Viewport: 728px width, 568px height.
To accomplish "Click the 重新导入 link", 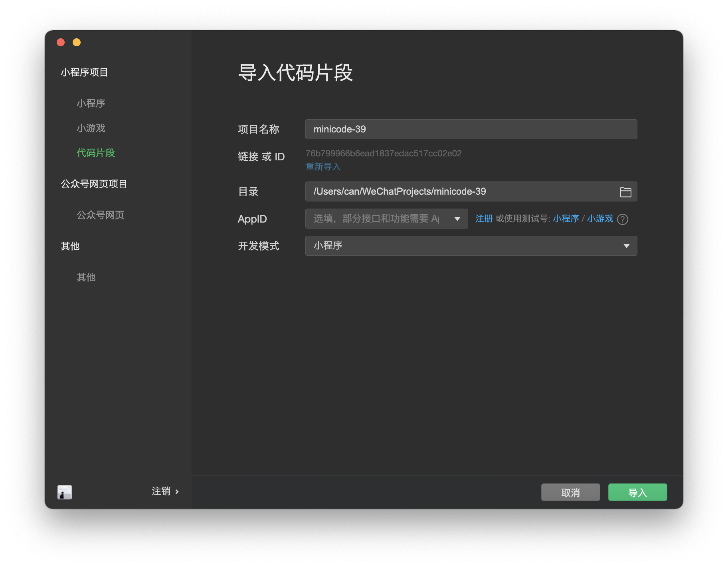I will coord(323,167).
